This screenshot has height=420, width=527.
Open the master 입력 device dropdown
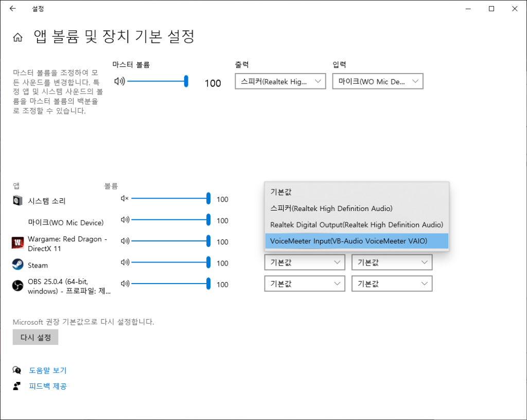[x=378, y=81]
